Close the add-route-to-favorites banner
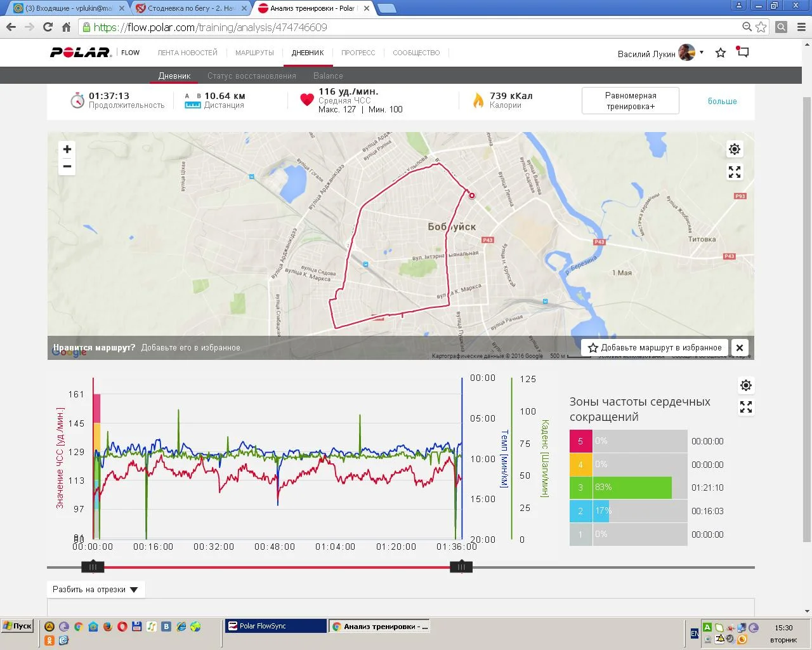812x650 pixels. click(x=739, y=347)
